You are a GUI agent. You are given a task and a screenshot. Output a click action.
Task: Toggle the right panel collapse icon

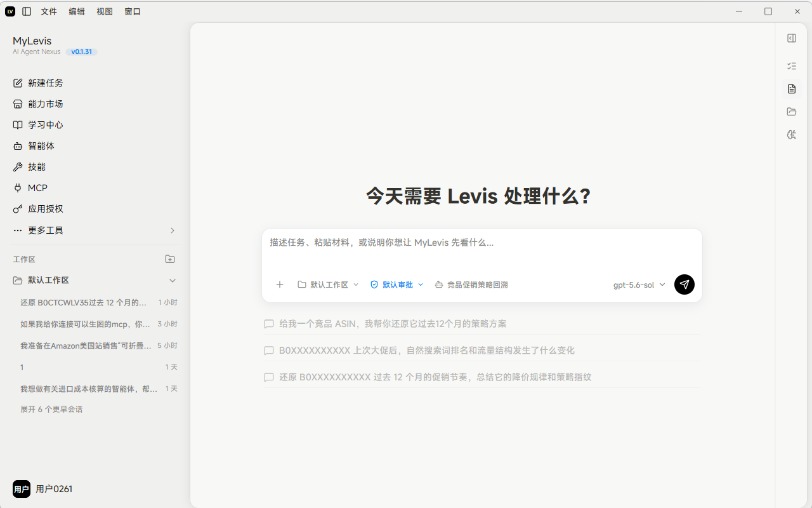(x=792, y=38)
